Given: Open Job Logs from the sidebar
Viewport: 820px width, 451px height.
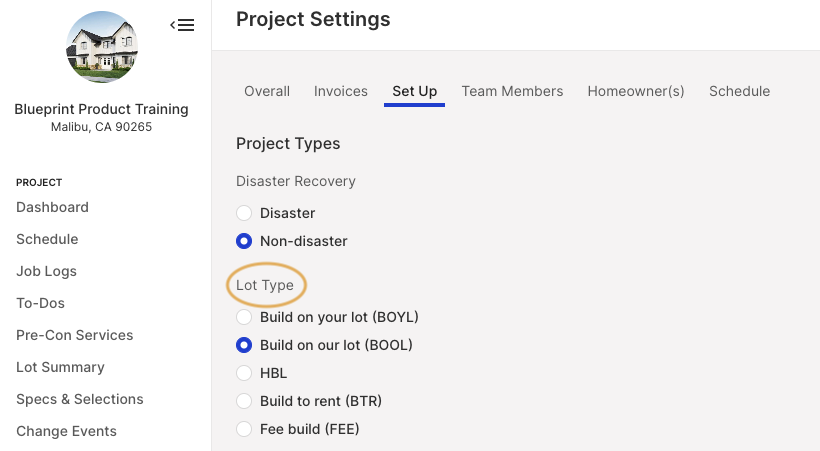Looking at the screenshot, I should (47, 271).
